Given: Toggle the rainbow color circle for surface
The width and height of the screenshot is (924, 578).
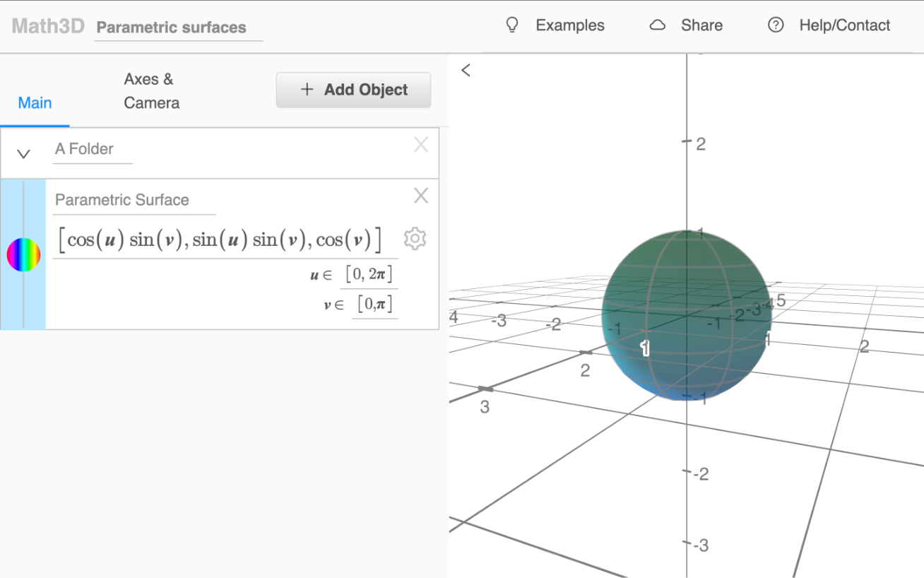Looking at the screenshot, I should pos(23,254).
